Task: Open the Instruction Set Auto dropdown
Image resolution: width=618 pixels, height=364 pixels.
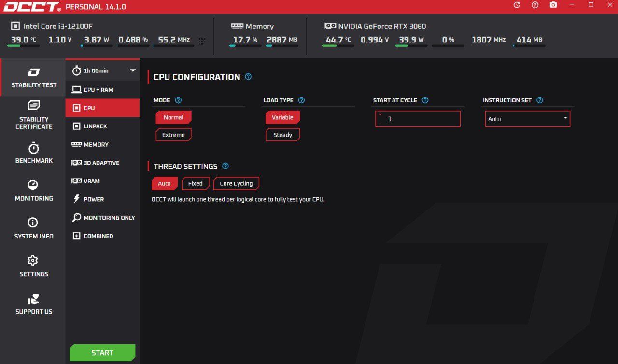Action: click(x=527, y=119)
